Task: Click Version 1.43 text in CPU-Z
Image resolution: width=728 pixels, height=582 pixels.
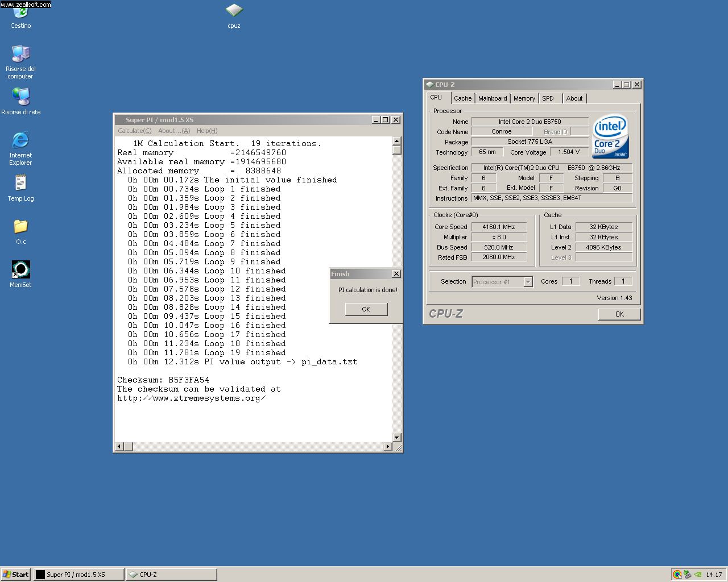Action: tap(614, 298)
